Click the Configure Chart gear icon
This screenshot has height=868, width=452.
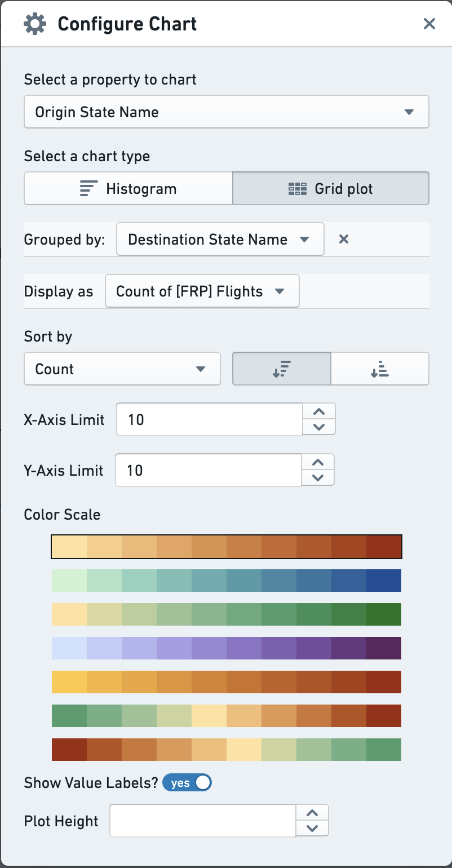35,24
